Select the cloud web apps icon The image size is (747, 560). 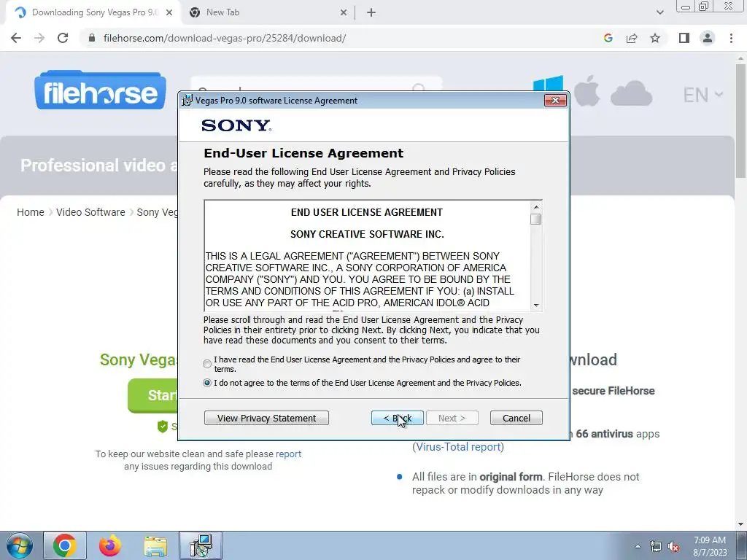click(631, 93)
